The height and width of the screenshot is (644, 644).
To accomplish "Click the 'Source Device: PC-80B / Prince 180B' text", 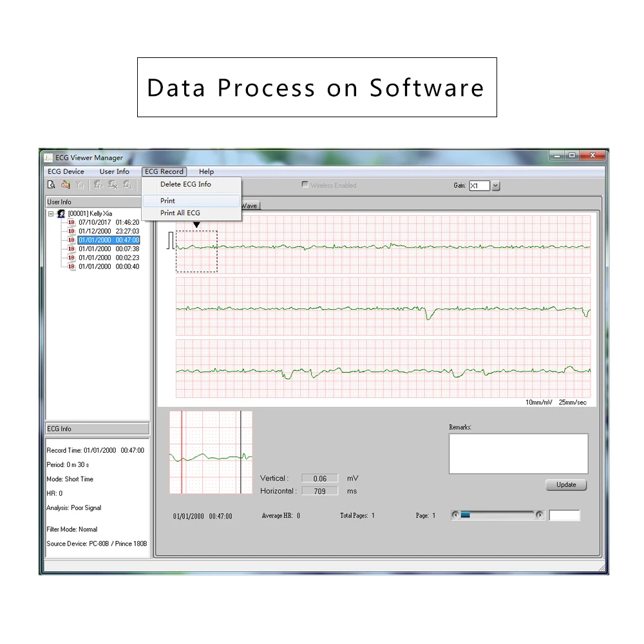I will (97, 544).
